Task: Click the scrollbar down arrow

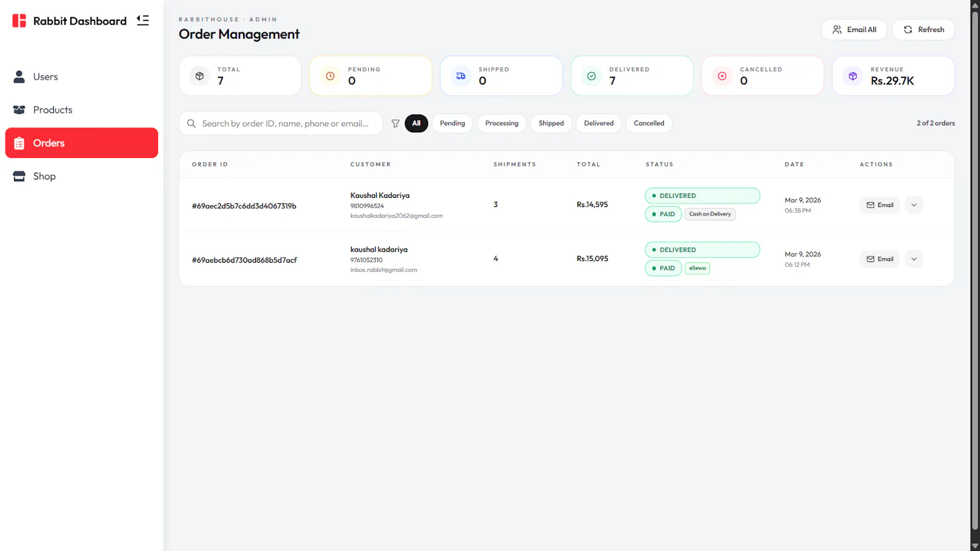Action: click(975, 546)
